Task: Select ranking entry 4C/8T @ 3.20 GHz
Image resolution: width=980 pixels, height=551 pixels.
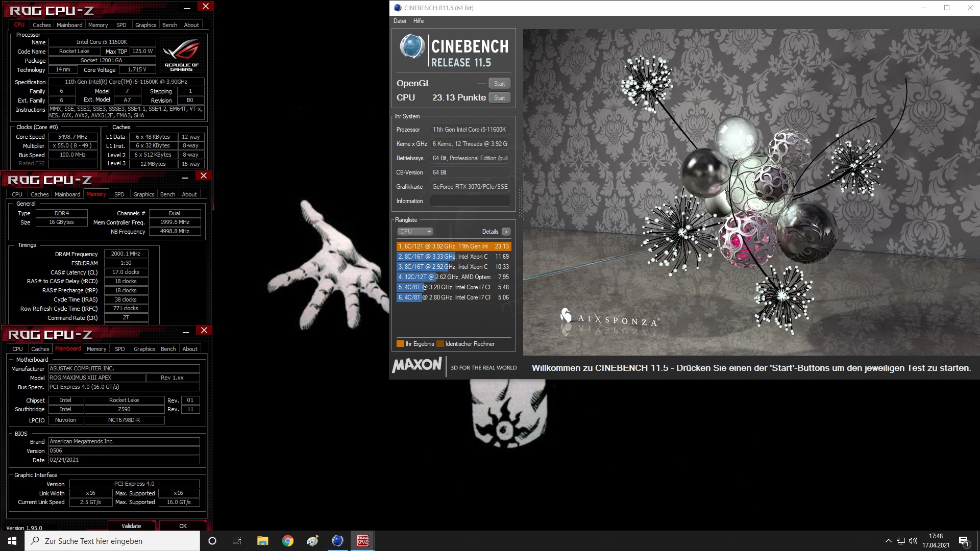Action: (453, 287)
